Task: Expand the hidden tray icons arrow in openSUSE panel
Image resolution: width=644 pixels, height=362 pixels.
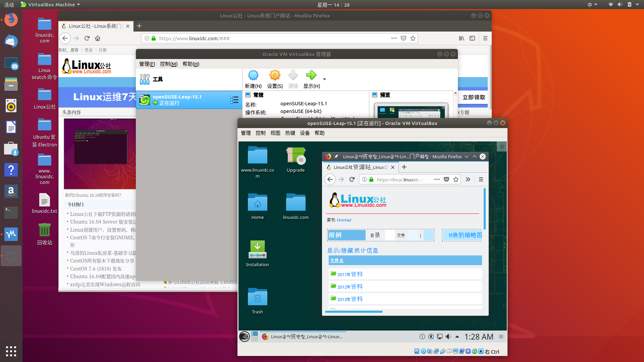Action: 457,337
